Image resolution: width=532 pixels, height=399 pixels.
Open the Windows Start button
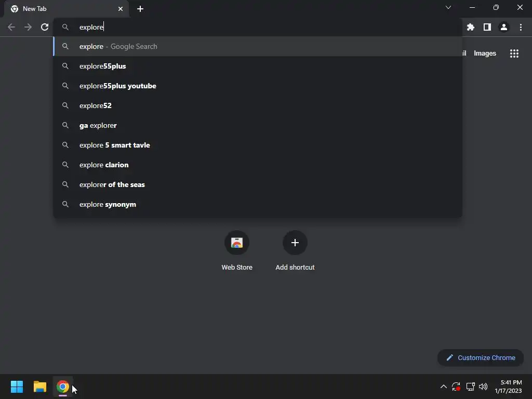tap(17, 387)
